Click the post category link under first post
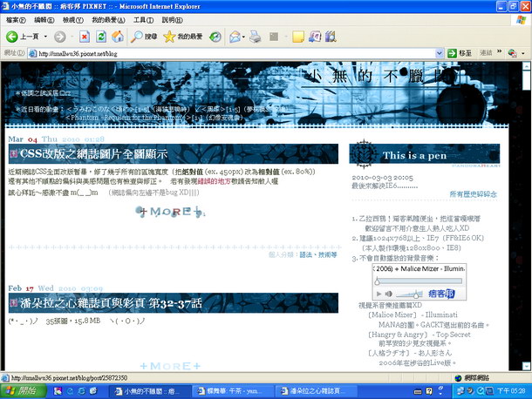The width and height of the screenshot is (532, 399). (x=318, y=254)
